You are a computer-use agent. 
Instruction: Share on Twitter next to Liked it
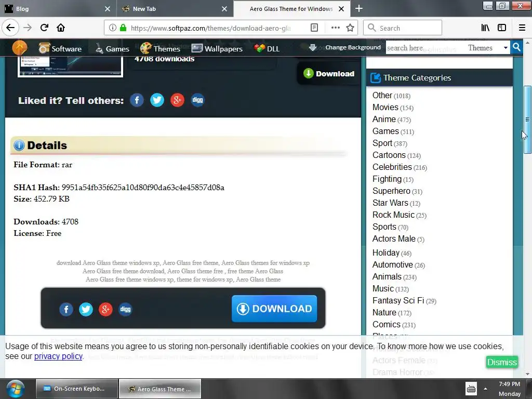click(x=157, y=100)
